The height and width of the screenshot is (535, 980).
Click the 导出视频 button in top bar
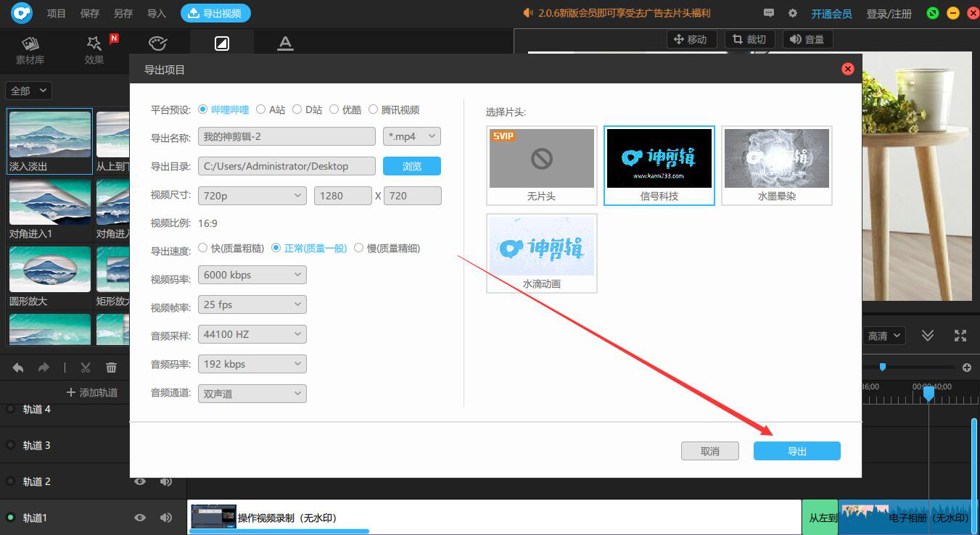215,13
